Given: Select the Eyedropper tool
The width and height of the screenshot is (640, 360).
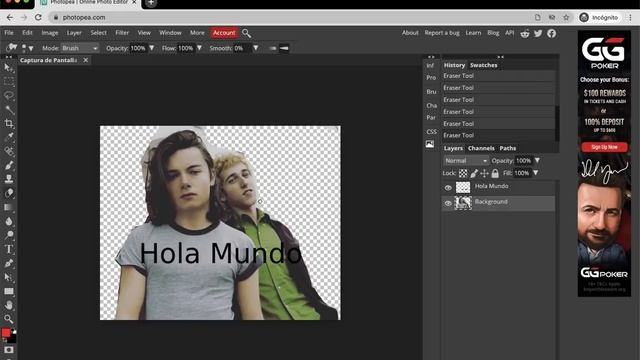Looking at the screenshot, I should tap(9, 137).
